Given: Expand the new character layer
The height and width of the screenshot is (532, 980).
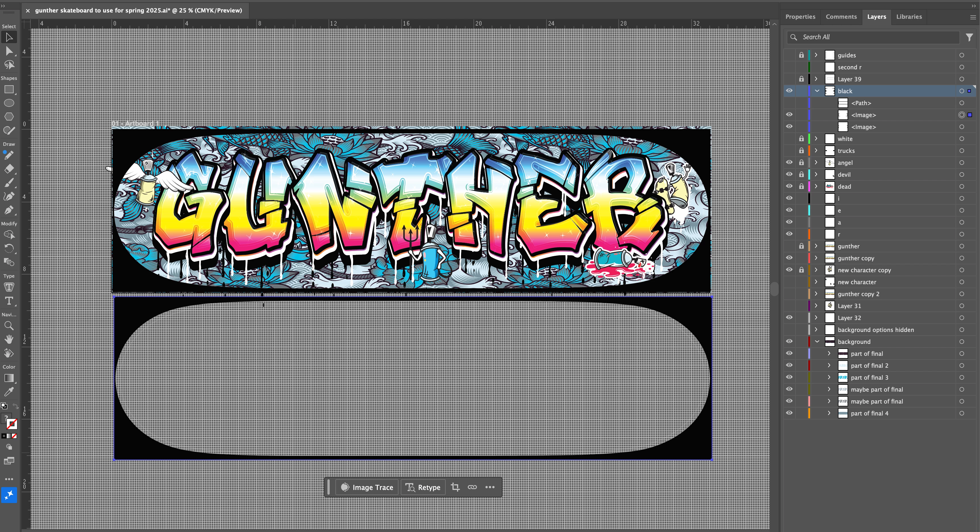Looking at the screenshot, I should (816, 282).
